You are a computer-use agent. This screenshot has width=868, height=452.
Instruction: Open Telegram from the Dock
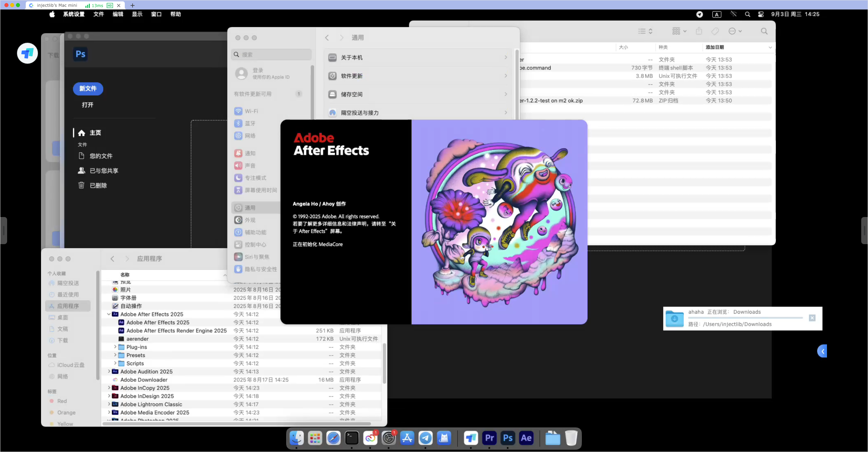point(426,438)
